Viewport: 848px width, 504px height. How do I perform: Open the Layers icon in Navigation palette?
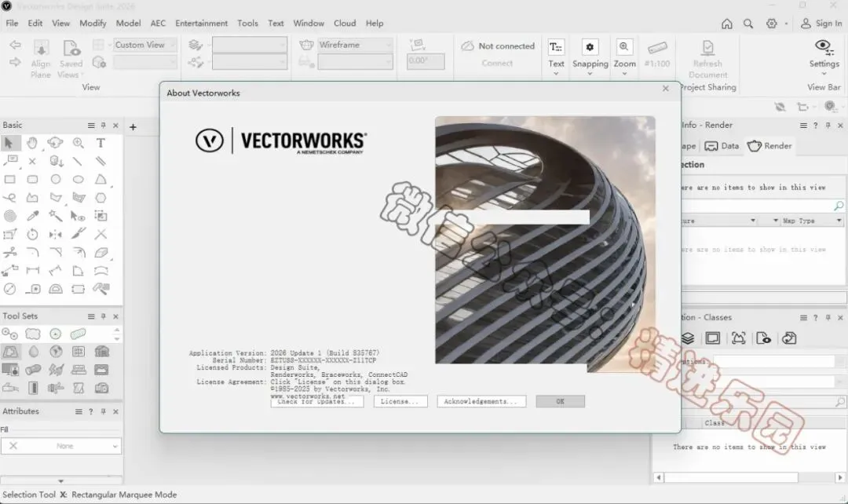pyautogui.click(x=687, y=338)
